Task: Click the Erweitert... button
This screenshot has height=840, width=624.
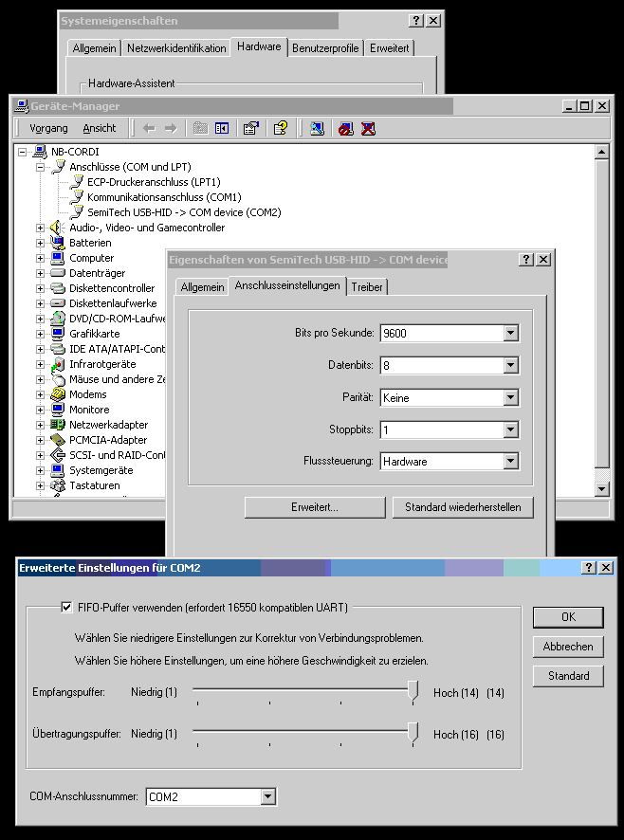Action: pos(315,507)
